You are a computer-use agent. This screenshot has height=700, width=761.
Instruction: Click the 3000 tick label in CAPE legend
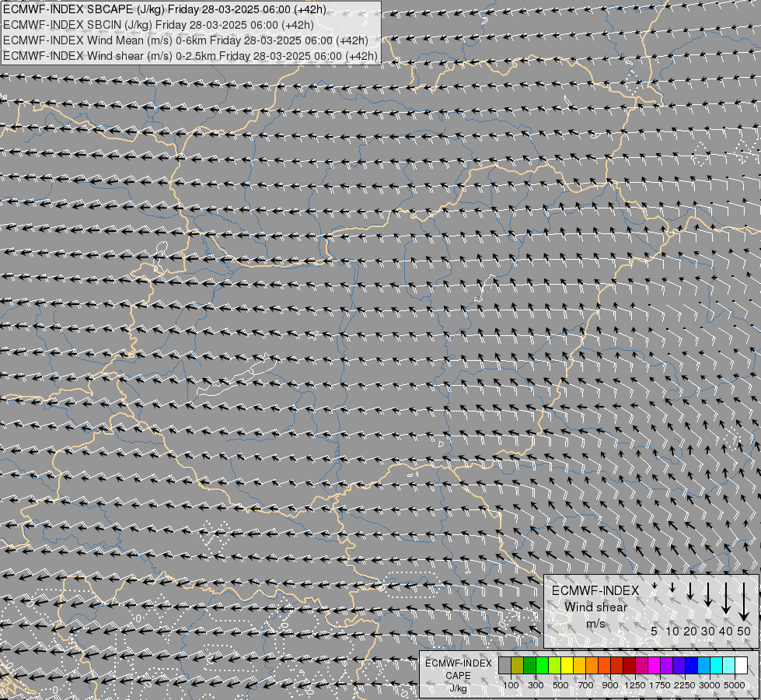point(710,685)
